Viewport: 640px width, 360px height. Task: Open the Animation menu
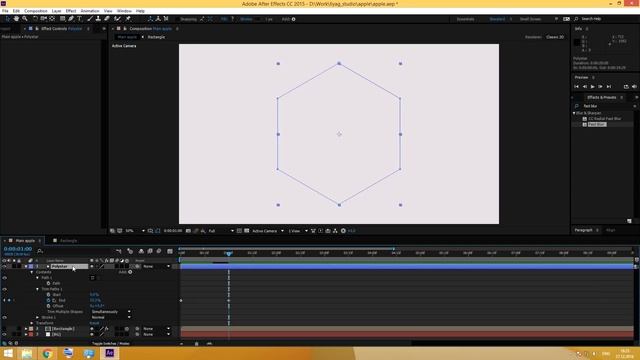click(90, 11)
